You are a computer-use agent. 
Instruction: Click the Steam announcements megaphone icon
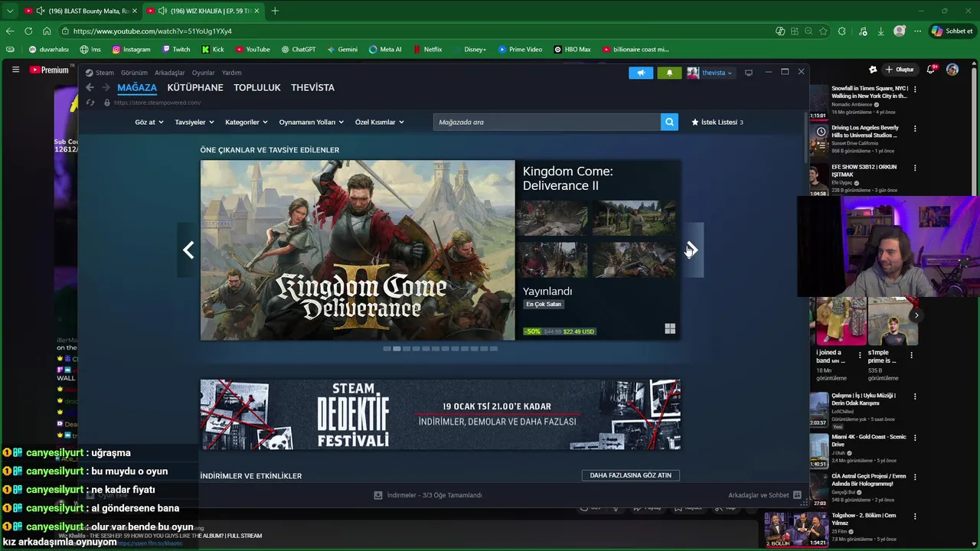click(x=641, y=73)
